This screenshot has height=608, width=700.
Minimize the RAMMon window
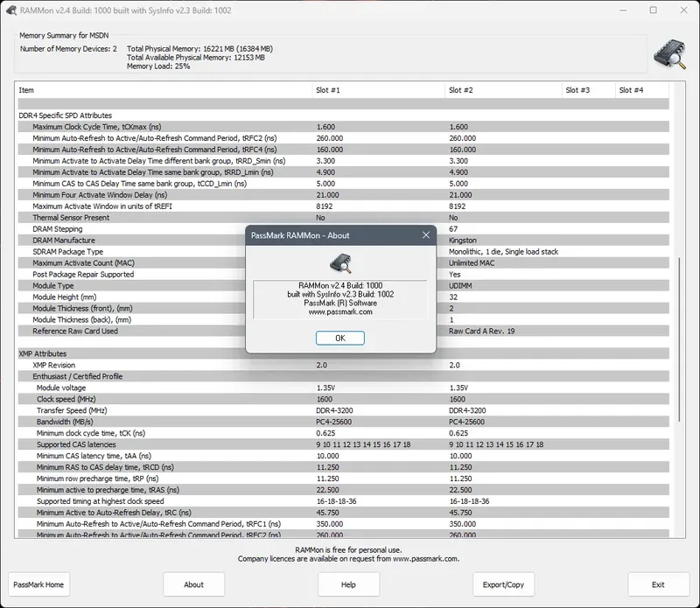[623, 10]
